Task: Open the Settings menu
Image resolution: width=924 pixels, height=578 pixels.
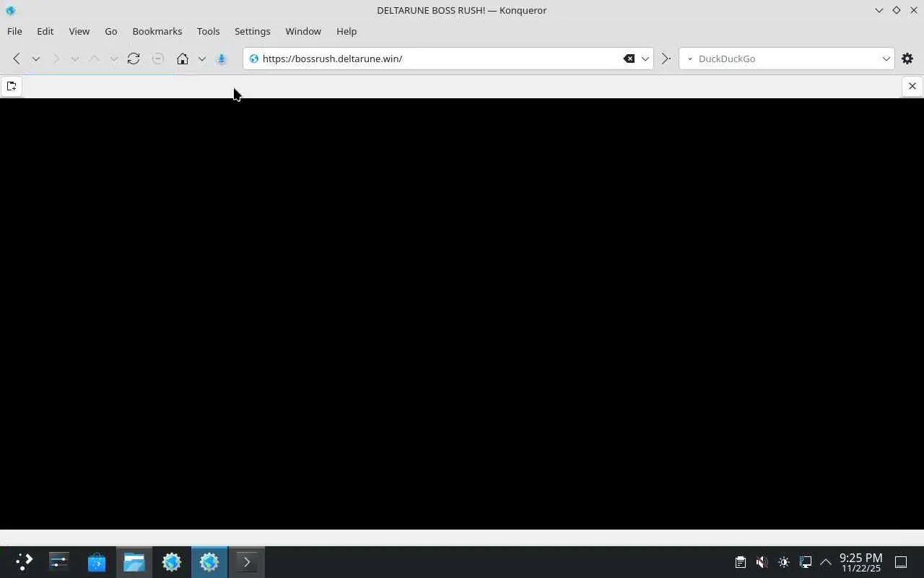Action: pyautogui.click(x=252, y=31)
